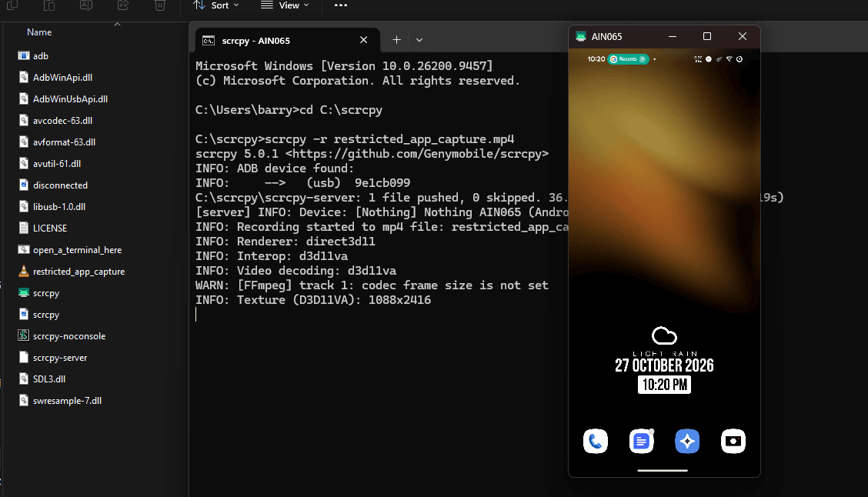Select the avcodec-63.dll file
The width and height of the screenshot is (868, 497).
[x=55, y=121]
